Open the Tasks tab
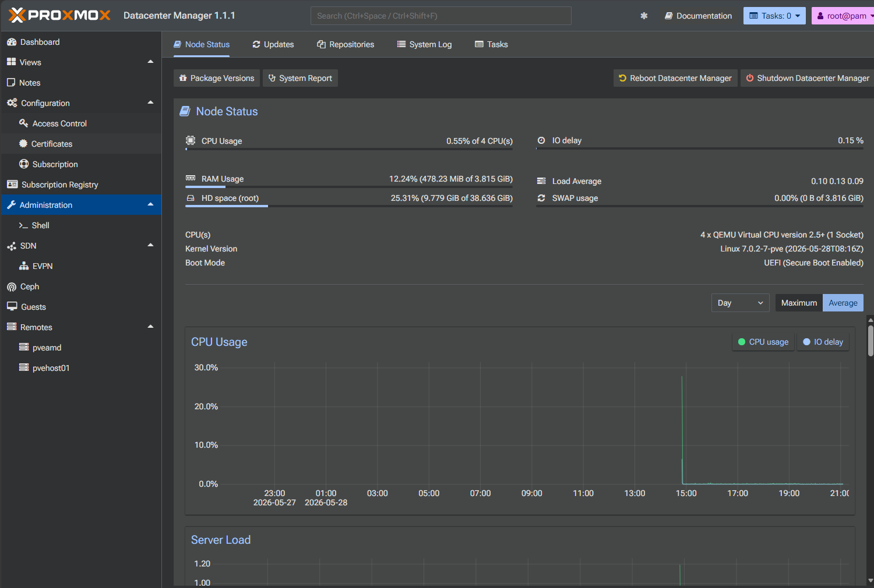The image size is (874, 588). pyautogui.click(x=491, y=44)
